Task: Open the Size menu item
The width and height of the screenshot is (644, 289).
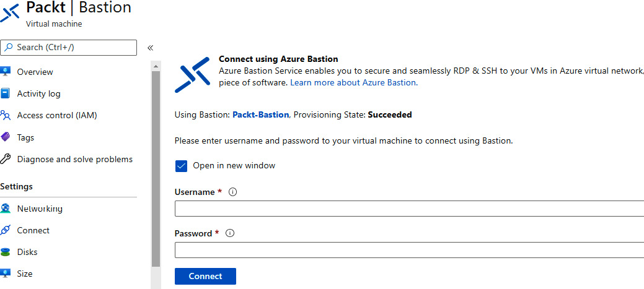Action: [25, 274]
